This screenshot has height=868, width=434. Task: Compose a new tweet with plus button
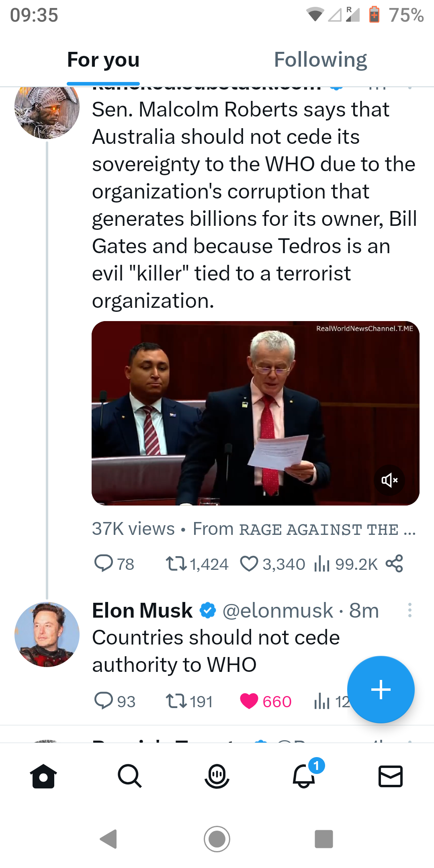point(381,690)
